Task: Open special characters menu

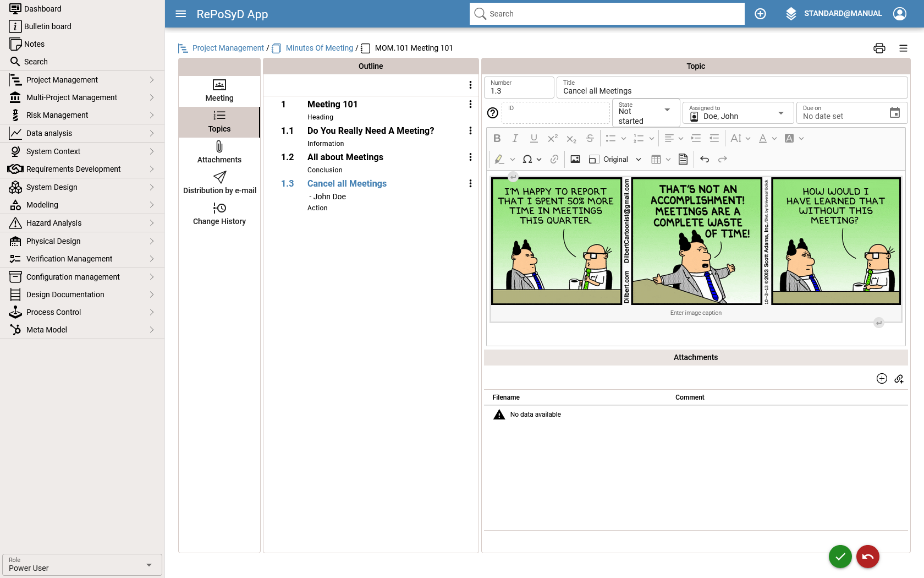Action: (x=532, y=159)
